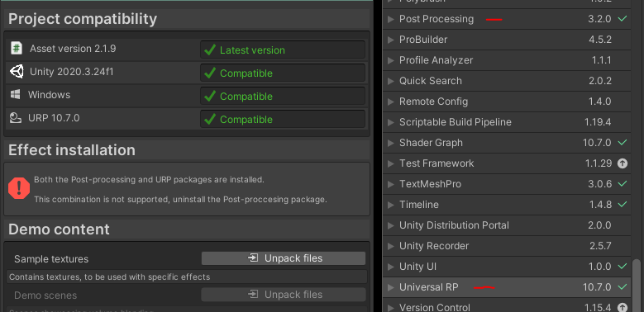Click the Asset version script icon
644x312 pixels.
click(16, 49)
